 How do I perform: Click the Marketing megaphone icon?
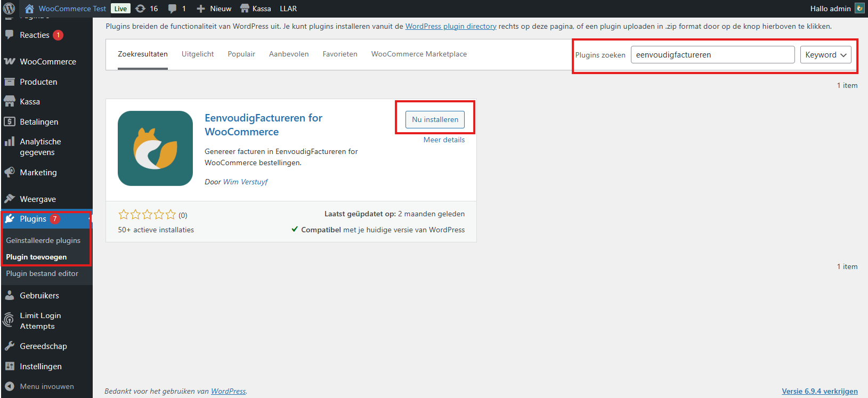pyautogui.click(x=10, y=172)
